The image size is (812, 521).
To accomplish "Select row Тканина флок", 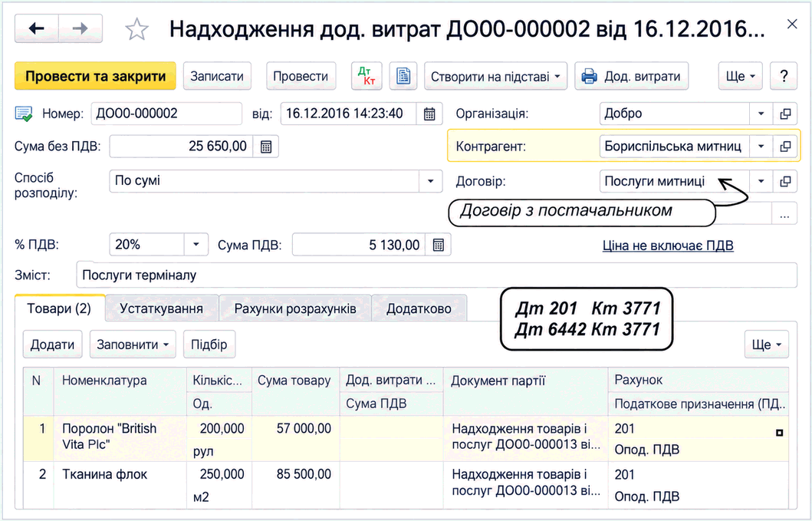I will point(406,485).
